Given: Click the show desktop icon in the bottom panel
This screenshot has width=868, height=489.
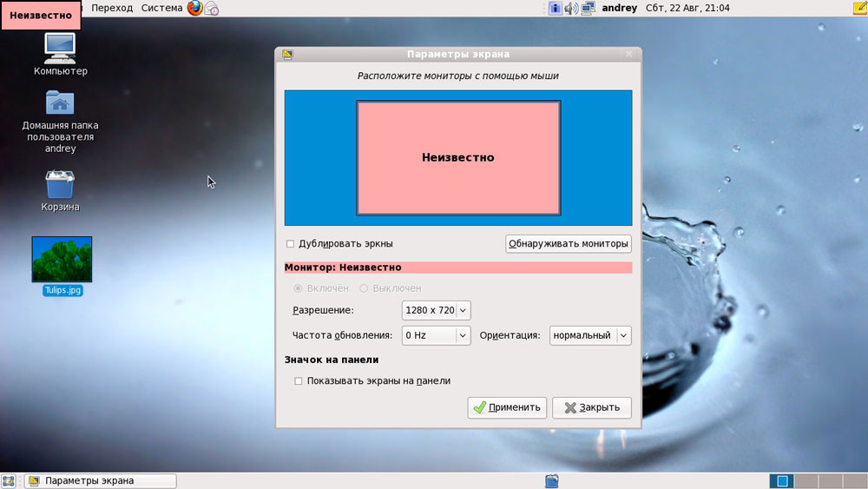Looking at the screenshot, I should pos(9,480).
